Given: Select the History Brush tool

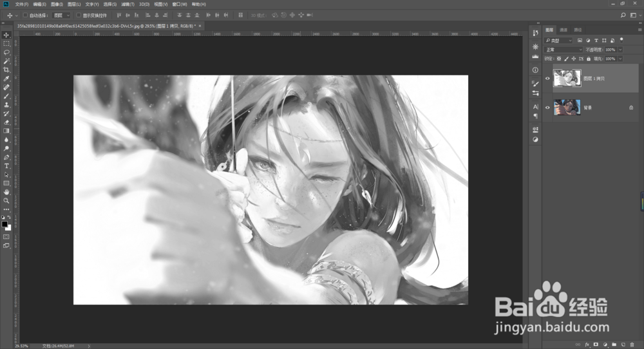Looking at the screenshot, I should tap(6, 114).
